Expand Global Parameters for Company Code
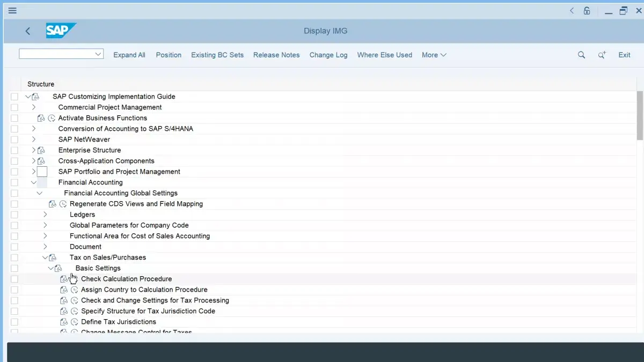Viewport: 644px width, 362px height. coord(45,225)
